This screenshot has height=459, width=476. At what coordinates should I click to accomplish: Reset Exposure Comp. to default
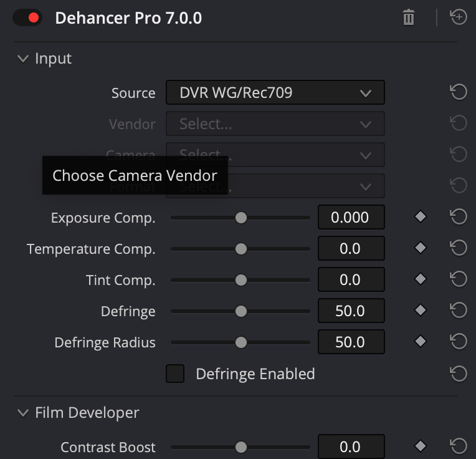tap(458, 216)
